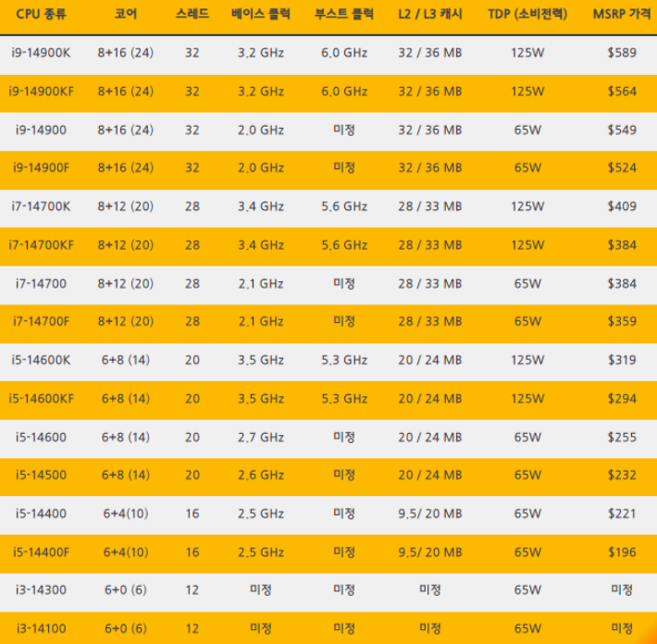
Task: Click the 3.2 GHz base clock of i9-14900KF
Action: (x=261, y=92)
